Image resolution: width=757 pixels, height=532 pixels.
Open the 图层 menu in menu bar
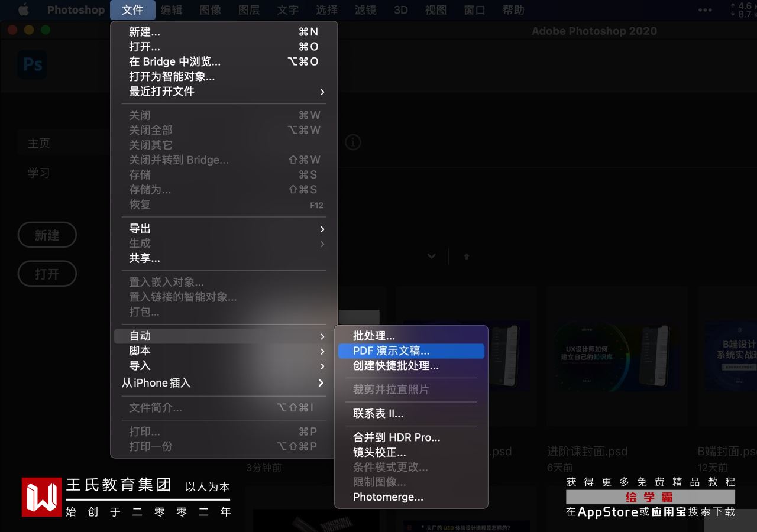(x=249, y=10)
